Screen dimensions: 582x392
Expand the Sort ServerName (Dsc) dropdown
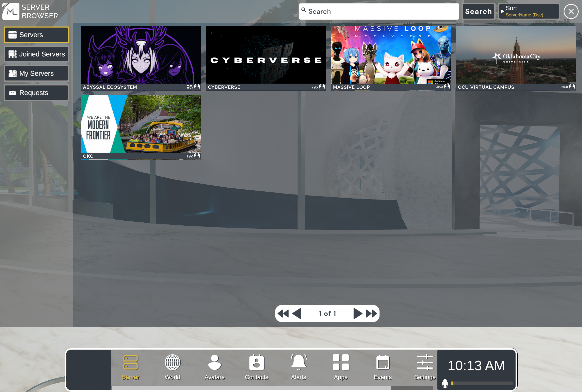[x=529, y=12]
